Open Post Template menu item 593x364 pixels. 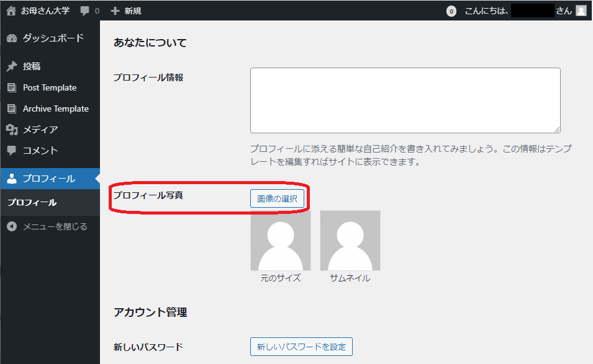[50, 87]
